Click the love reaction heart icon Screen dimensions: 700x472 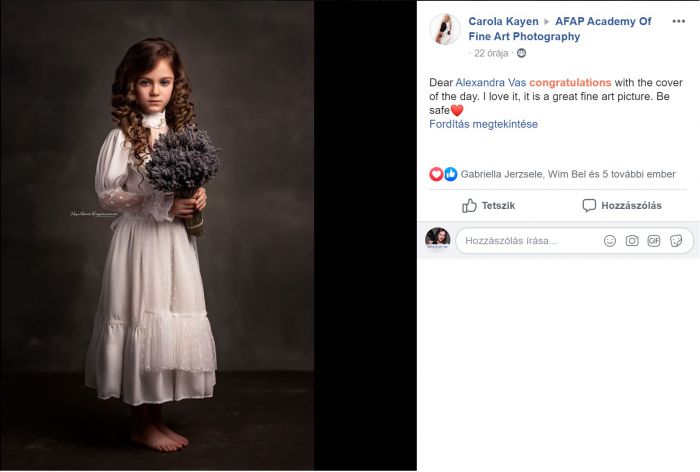[436, 174]
